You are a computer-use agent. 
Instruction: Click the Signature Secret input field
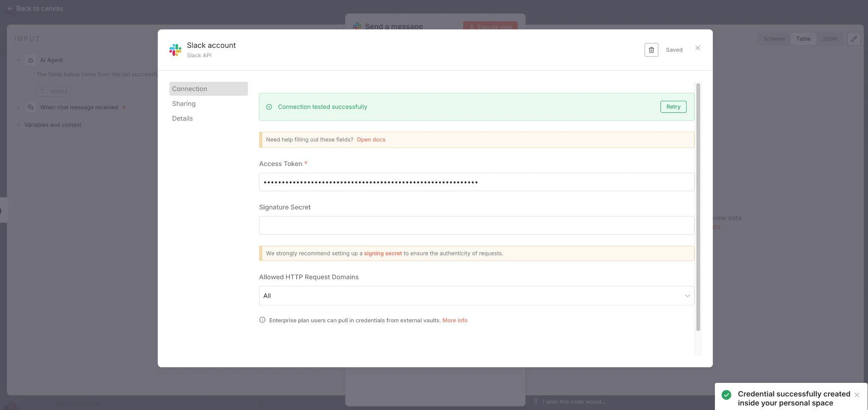(476, 225)
